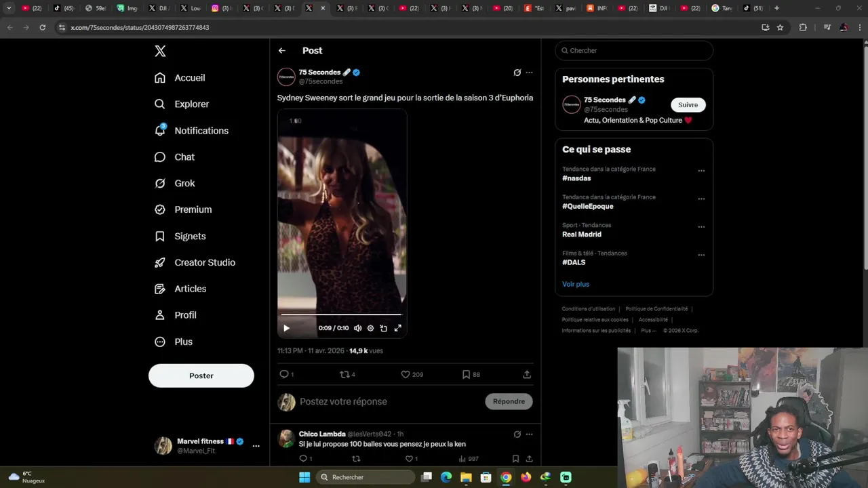868x488 pixels.
Task: Toggle picture-in-picture on video
Action: (x=383, y=328)
